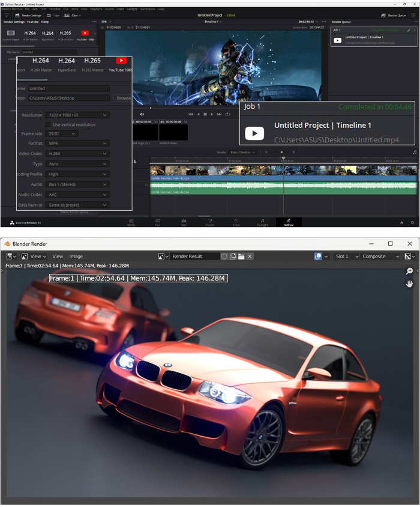Click the Tape button in Resolve toolbar

(x=53, y=15)
